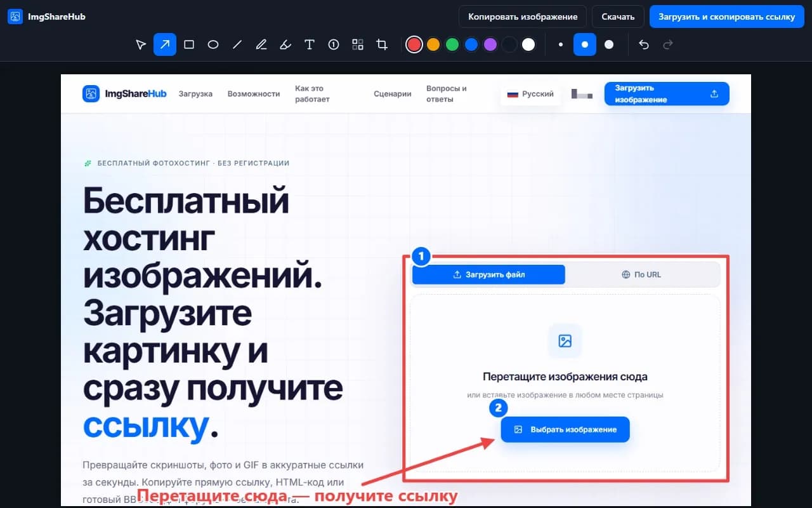Viewport: 812px width, 508px height.
Task: Pick the black color swatch
Action: 509,44
